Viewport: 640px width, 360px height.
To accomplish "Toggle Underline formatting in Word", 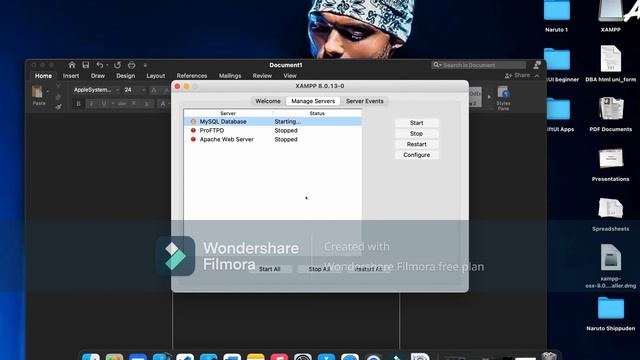I will pyautogui.click(x=104, y=104).
